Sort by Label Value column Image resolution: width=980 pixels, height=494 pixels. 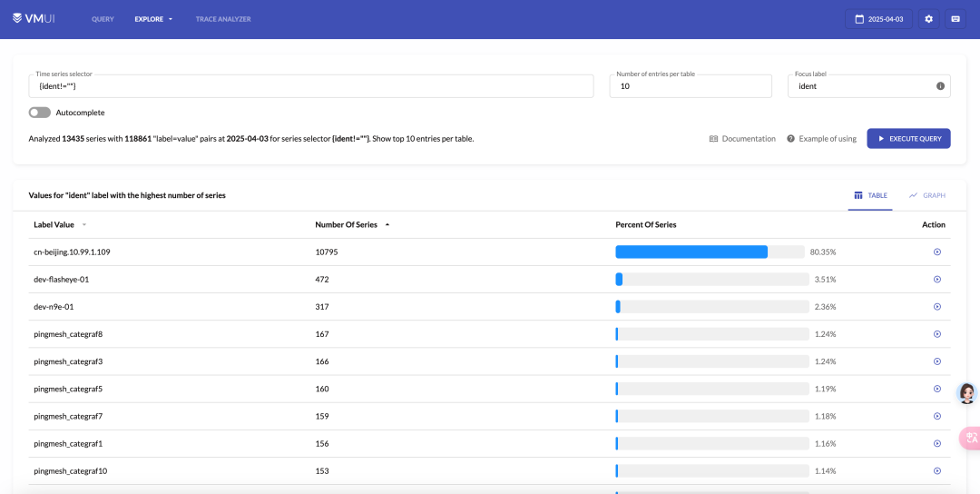point(60,224)
